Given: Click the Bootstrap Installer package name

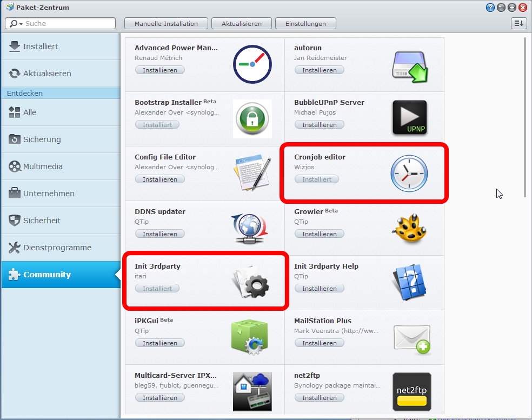Looking at the screenshot, I should click(x=168, y=103).
